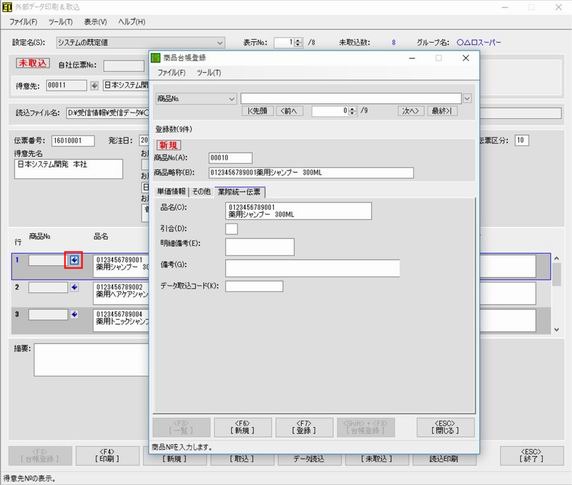Screen dimensions: 572x485
Task: Click the app icon in main title bar
Action: (7, 7)
